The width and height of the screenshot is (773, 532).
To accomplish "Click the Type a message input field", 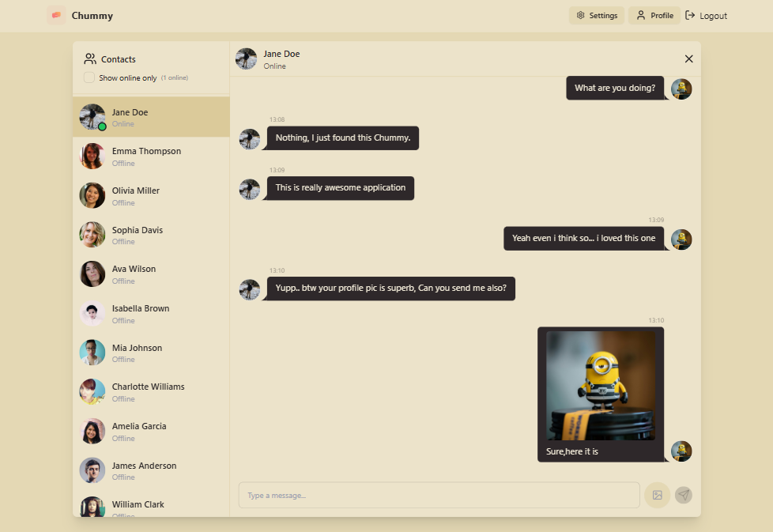I will (x=439, y=496).
